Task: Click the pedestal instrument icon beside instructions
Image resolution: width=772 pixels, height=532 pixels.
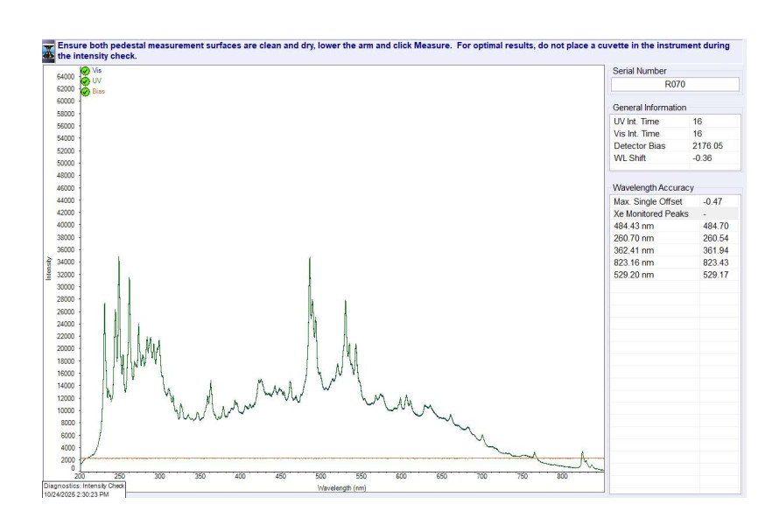Action: (49, 50)
